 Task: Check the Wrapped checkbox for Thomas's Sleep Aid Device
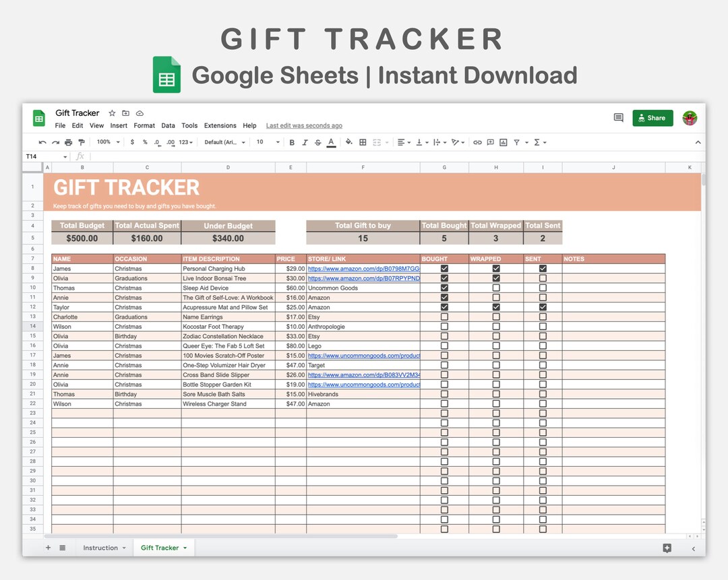pos(496,288)
